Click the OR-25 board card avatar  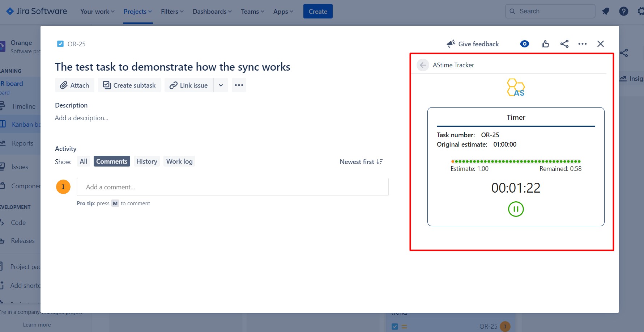coord(505,327)
